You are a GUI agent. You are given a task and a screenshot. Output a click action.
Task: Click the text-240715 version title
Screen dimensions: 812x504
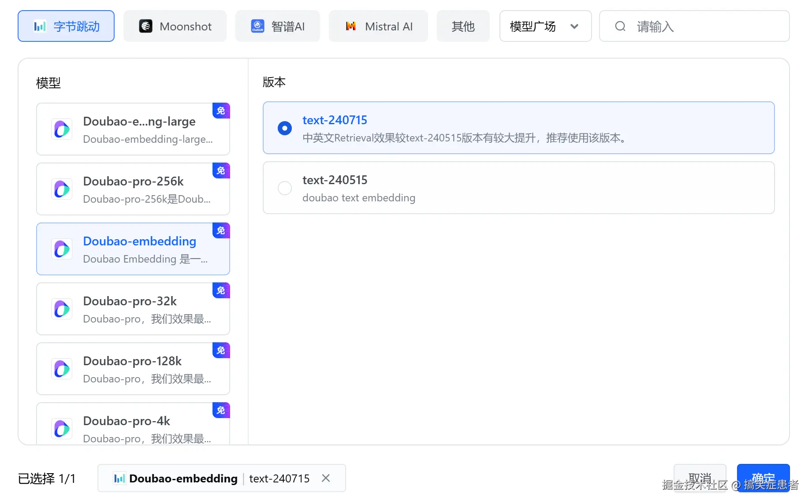point(335,120)
